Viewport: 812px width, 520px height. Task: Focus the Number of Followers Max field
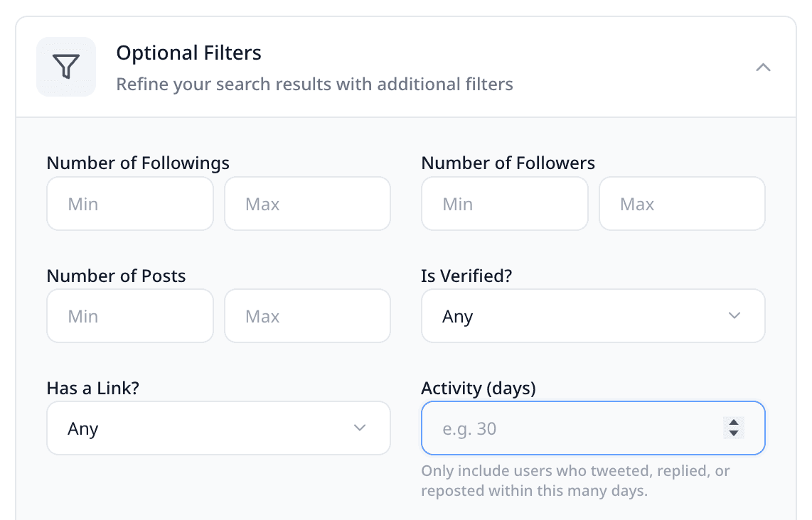point(682,204)
